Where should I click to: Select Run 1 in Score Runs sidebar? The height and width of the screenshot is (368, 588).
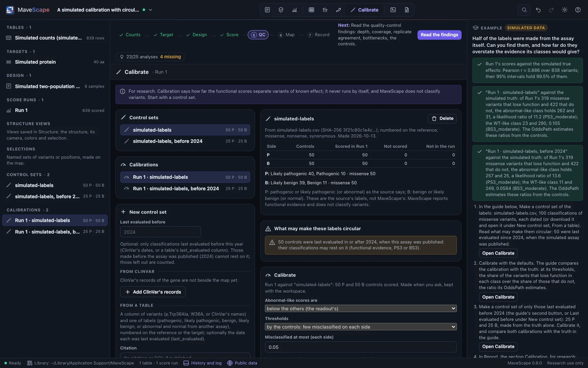[55, 110]
